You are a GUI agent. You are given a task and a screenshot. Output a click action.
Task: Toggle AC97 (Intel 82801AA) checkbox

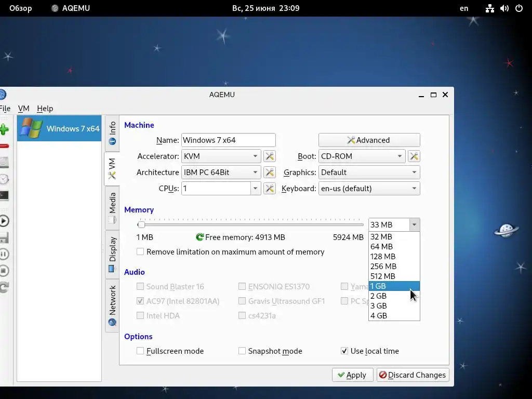pos(140,301)
